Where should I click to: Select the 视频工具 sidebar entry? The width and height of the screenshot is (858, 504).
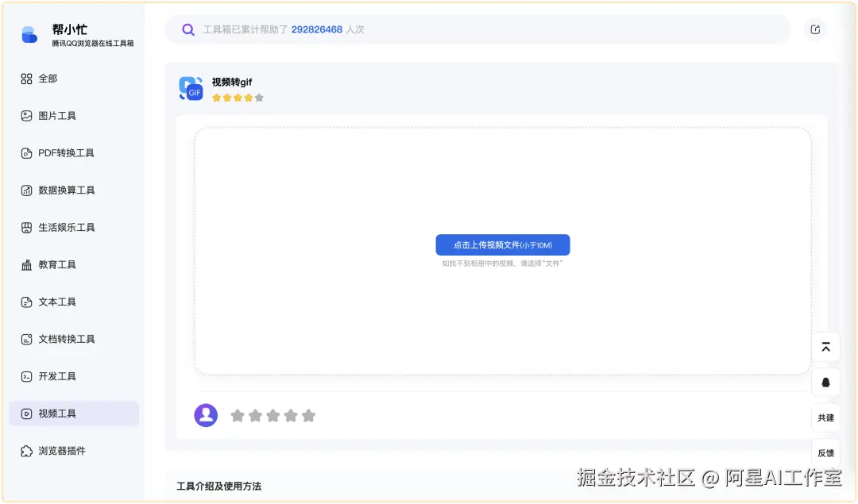(48, 414)
